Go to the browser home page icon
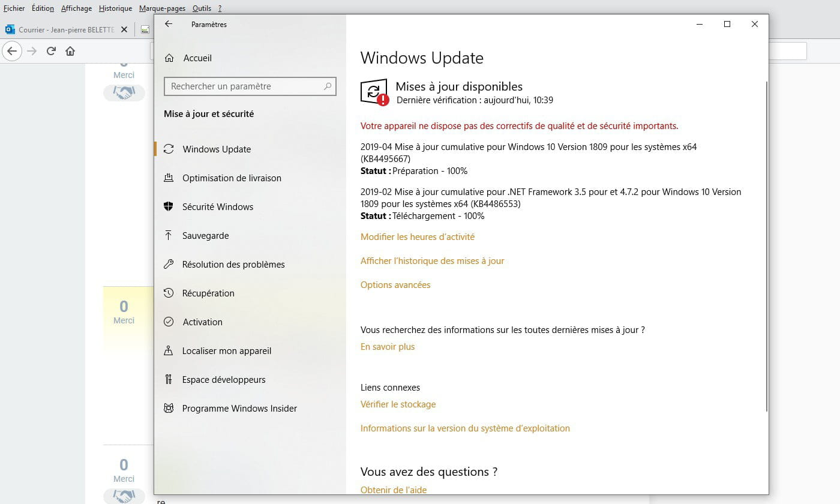The height and width of the screenshot is (504, 840). click(x=70, y=51)
